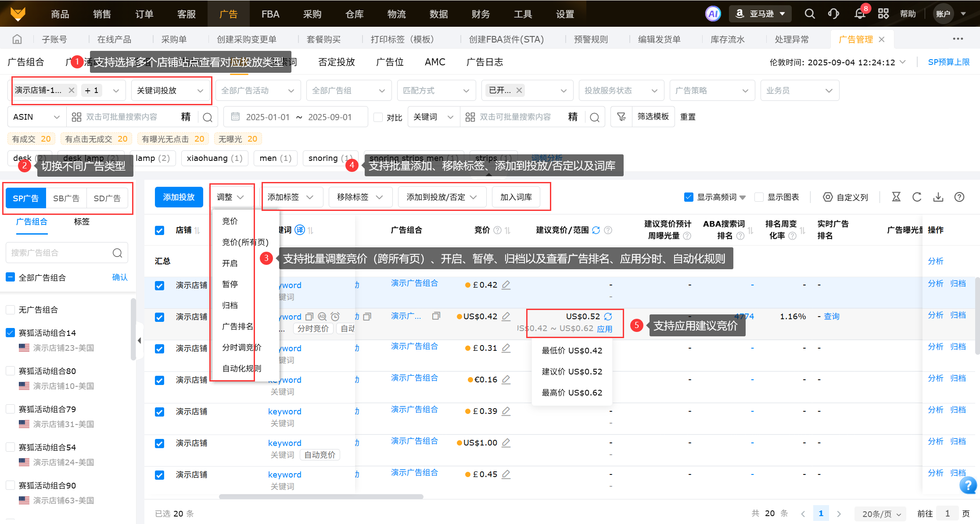Screen dimensions: 980x524
Task: Open custom columns settings icon
Action: 828,197
